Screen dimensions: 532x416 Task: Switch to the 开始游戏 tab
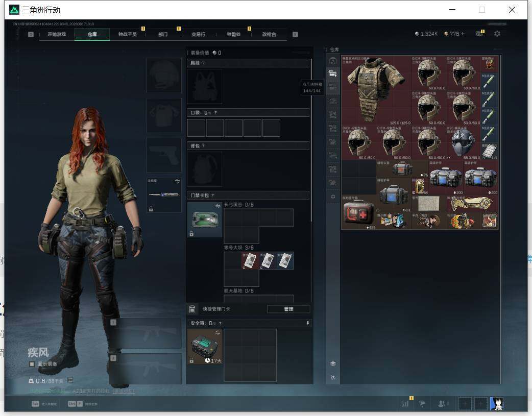click(57, 34)
